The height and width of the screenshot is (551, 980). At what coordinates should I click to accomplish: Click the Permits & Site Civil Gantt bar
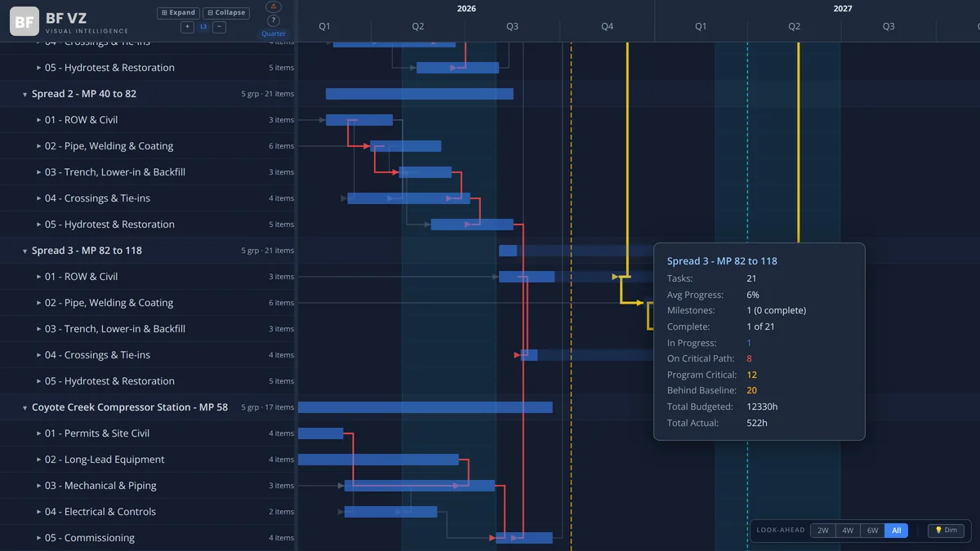(321, 433)
